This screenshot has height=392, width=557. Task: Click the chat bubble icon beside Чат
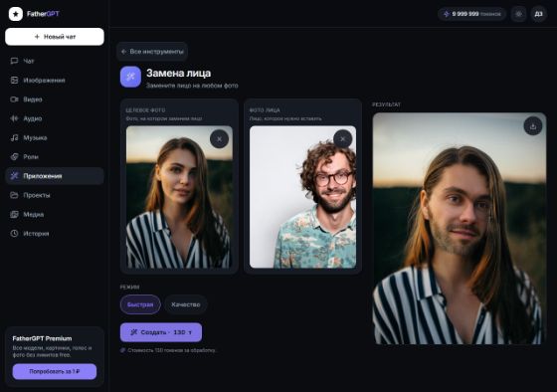coord(14,61)
